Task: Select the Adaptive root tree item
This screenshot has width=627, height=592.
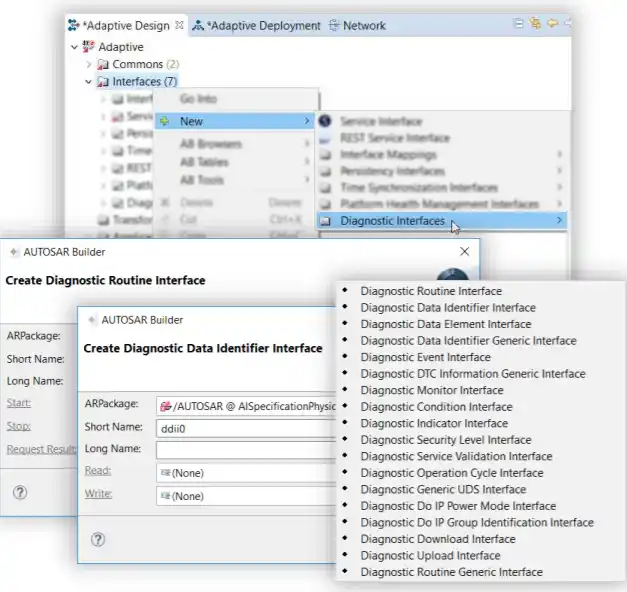Action: point(121,47)
